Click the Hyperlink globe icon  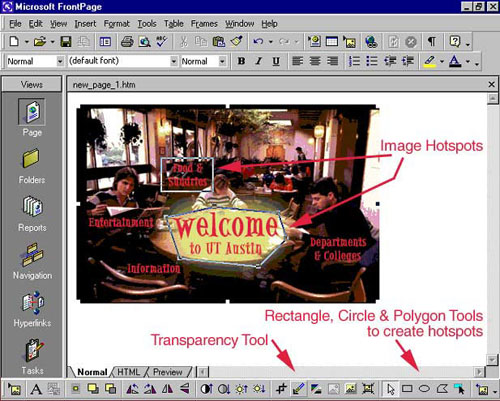[371, 42]
